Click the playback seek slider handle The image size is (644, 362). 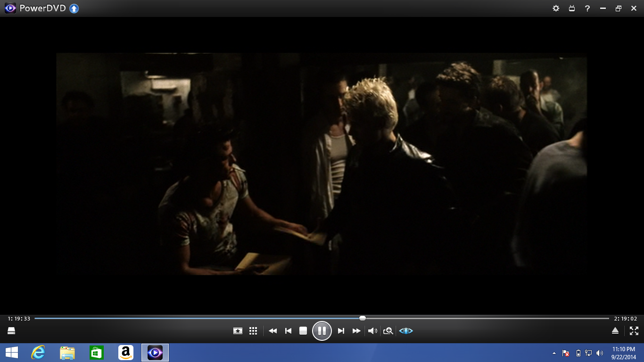point(363,318)
